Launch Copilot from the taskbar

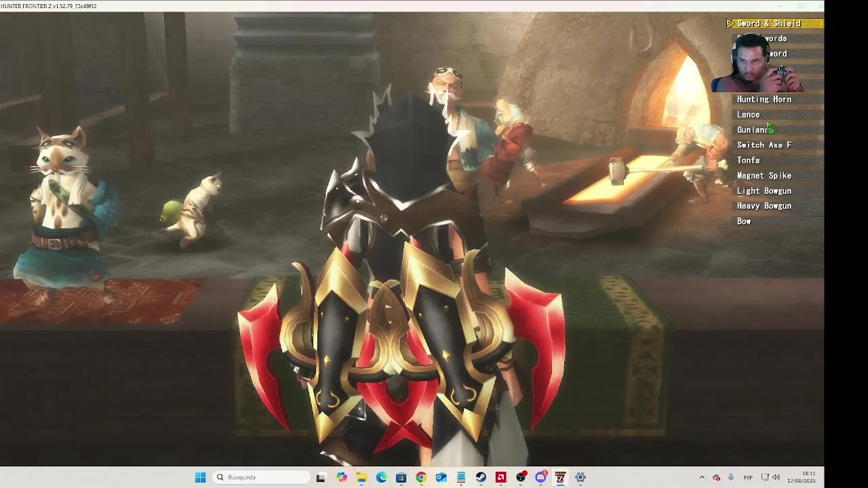click(x=341, y=477)
